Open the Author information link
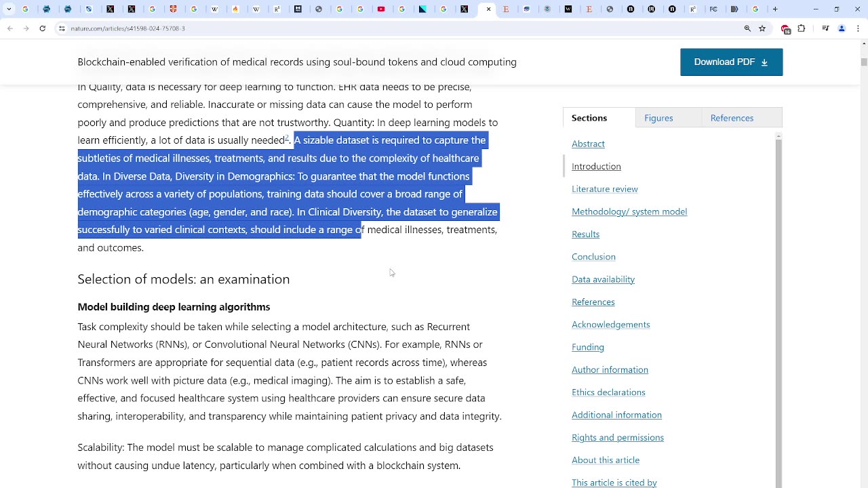The width and height of the screenshot is (868, 488). click(x=610, y=369)
